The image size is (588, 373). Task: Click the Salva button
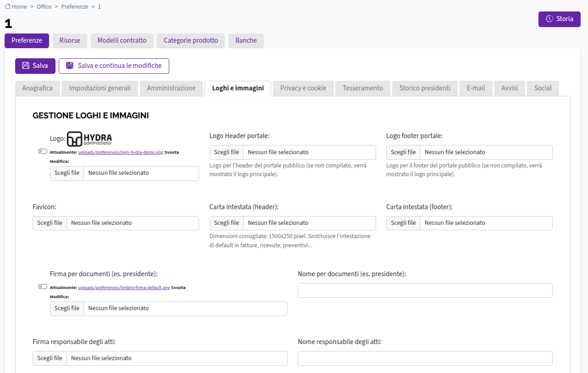pyautogui.click(x=35, y=66)
